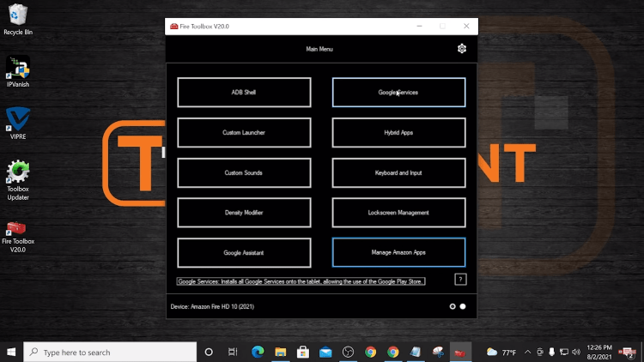This screenshot has width=644, height=362.
Task: Click the Main Menu heading
Action: click(319, 49)
